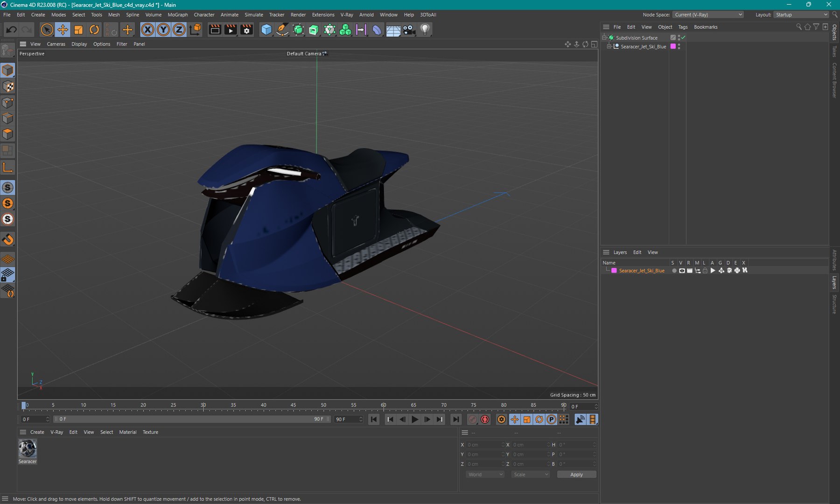Add a Light object
This screenshot has width=840, height=504.
(425, 30)
